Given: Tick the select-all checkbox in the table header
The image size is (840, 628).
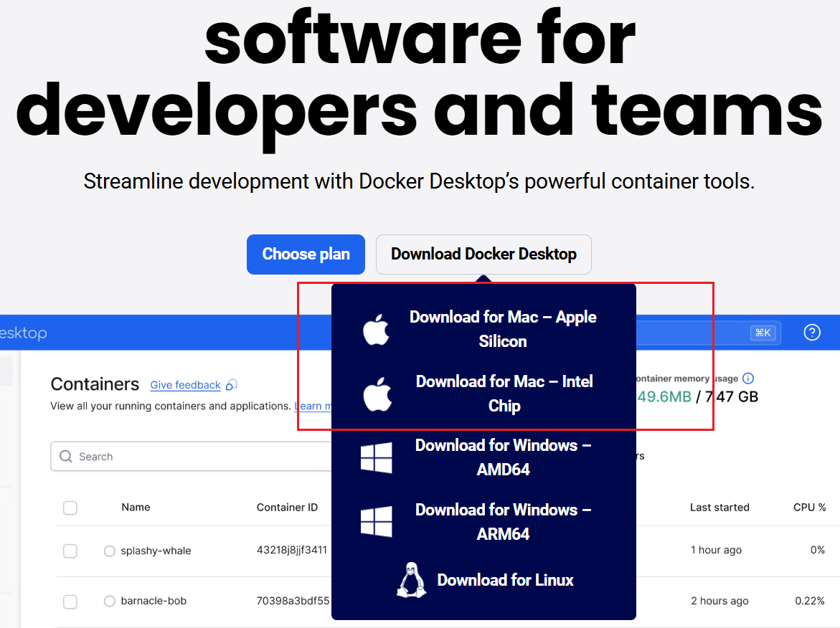Looking at the screenshot, I should click(x=70, y=508).
